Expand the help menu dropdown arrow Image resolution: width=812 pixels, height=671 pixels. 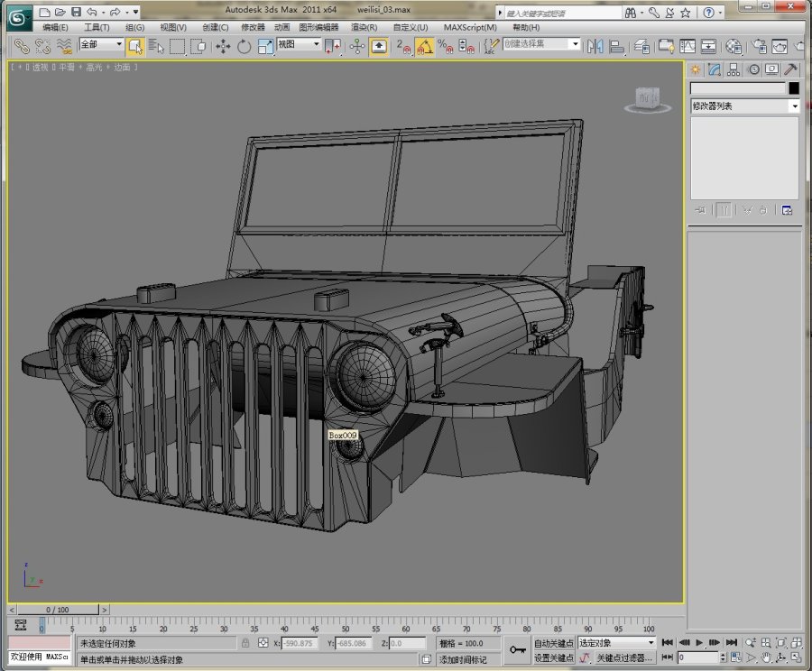click(x=721, y=13)
